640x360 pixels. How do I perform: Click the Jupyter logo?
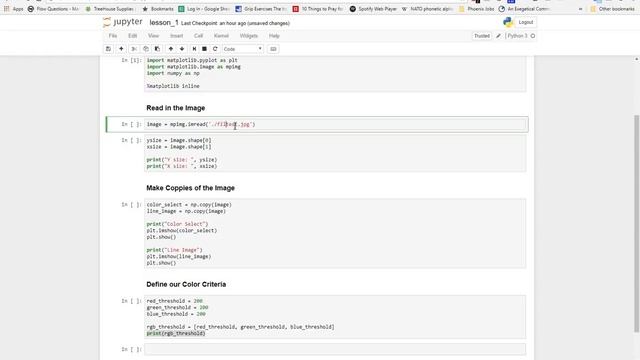(123, 22)
